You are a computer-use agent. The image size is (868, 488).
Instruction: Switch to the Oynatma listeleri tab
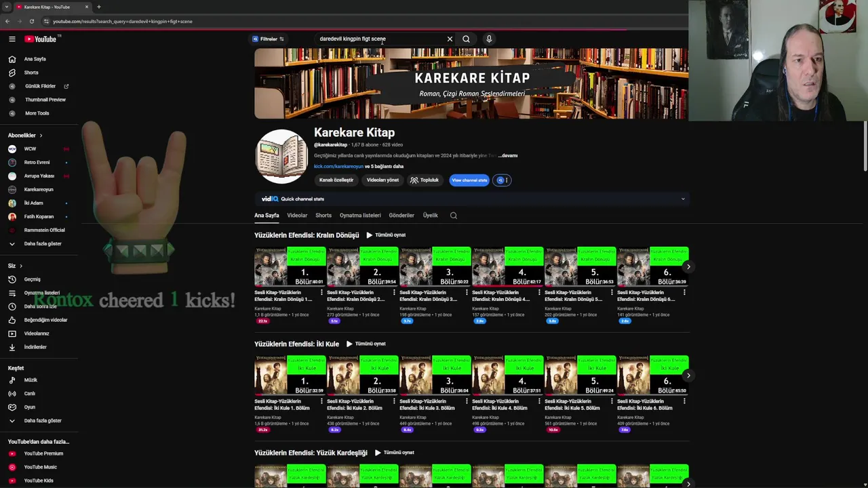pos(360,216)
